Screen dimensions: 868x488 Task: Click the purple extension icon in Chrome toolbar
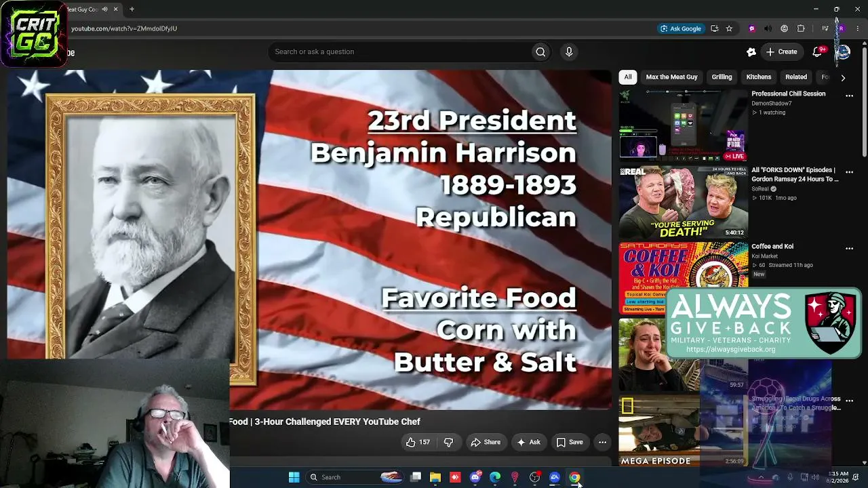[x=751, y=28]
